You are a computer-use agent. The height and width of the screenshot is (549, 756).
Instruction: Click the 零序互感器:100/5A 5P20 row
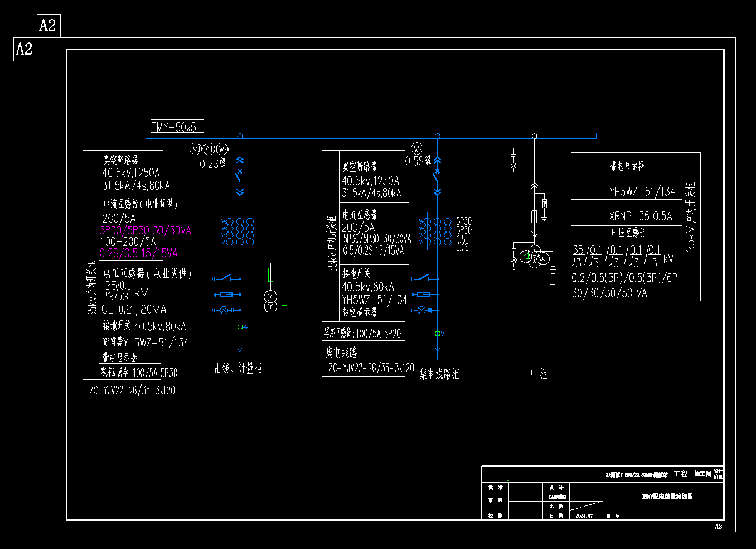pos(362,334)
